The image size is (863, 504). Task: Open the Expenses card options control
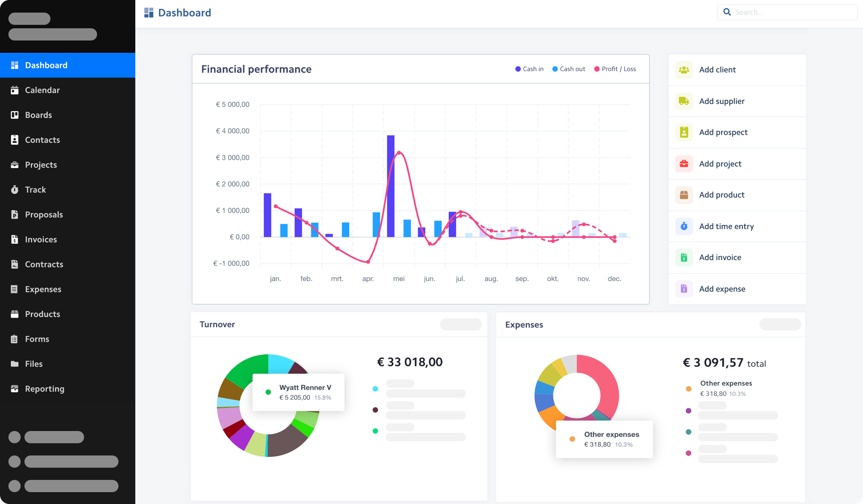tap(780, 324)
